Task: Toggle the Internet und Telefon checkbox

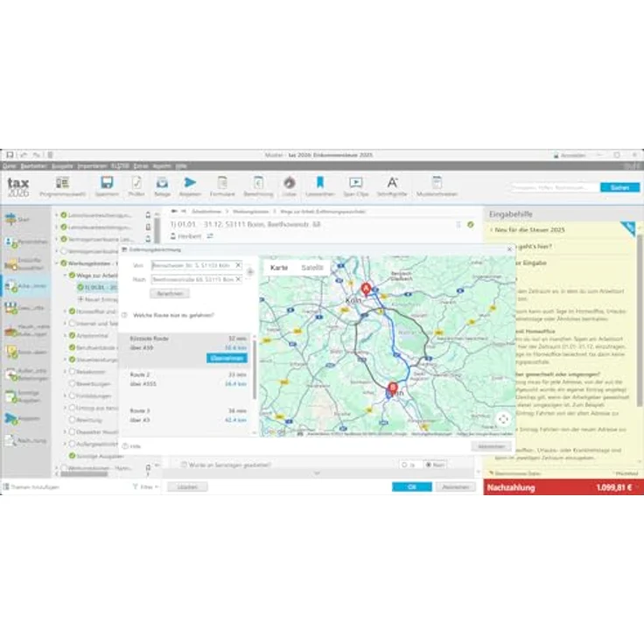Action: point(72,323)
